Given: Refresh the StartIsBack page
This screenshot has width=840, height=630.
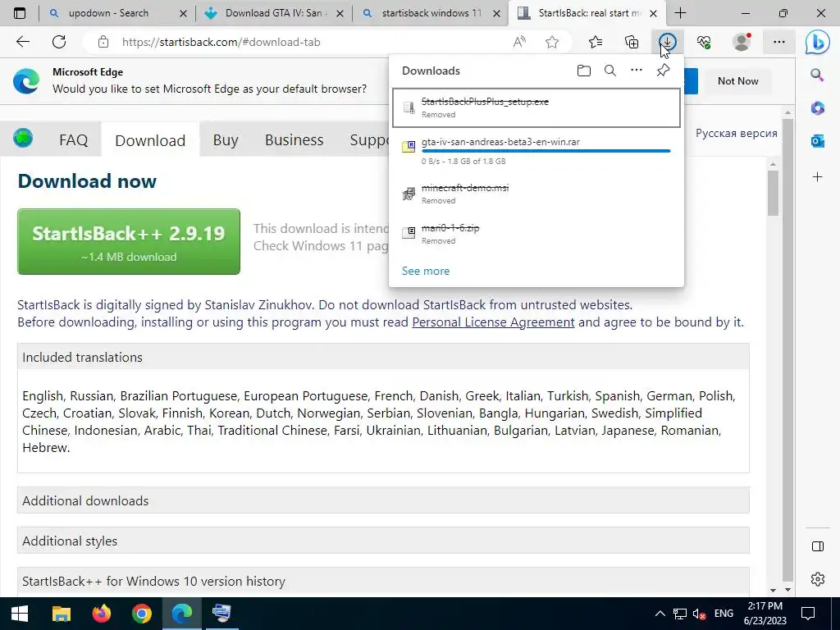Looking at the screenshot, I should [x=59, y=42].
